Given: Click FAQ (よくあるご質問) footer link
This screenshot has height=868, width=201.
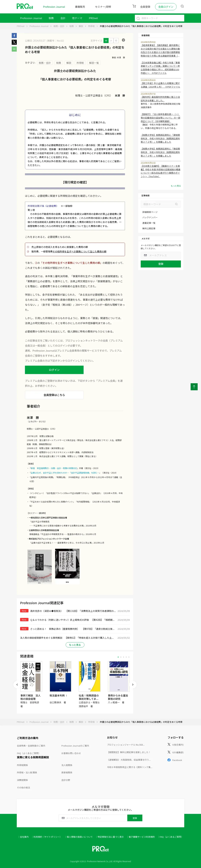Looking at the screenshot, I should point(171,837).
